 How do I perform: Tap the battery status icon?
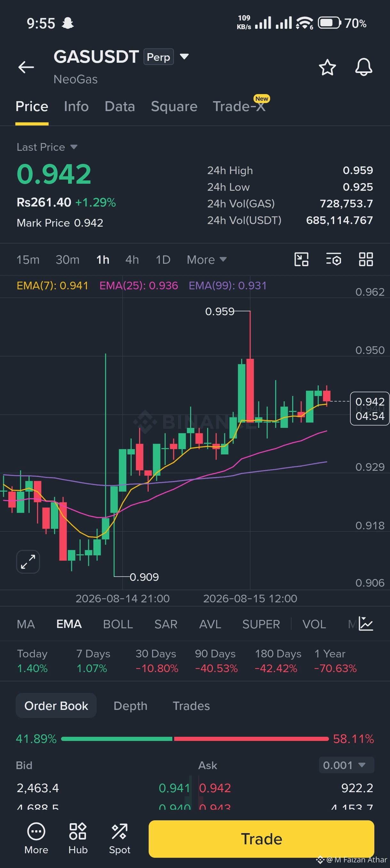[330, 23]
